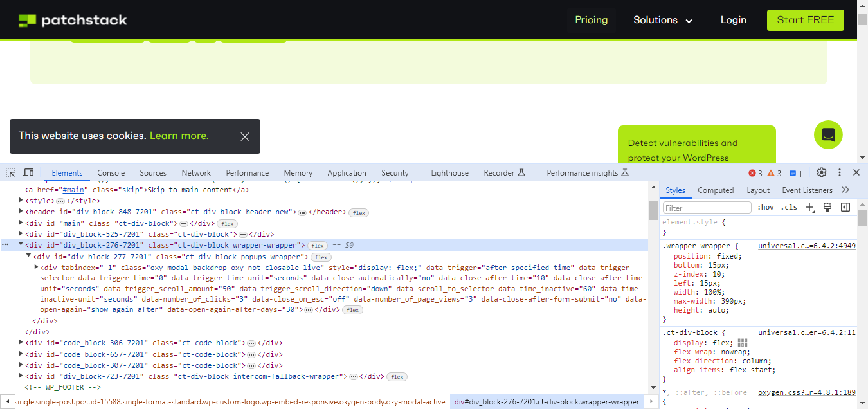This screenshot has width=868, height=409.
Task: Open the three-dot customize DevTools menu
Action: click(x=840, y=172)
